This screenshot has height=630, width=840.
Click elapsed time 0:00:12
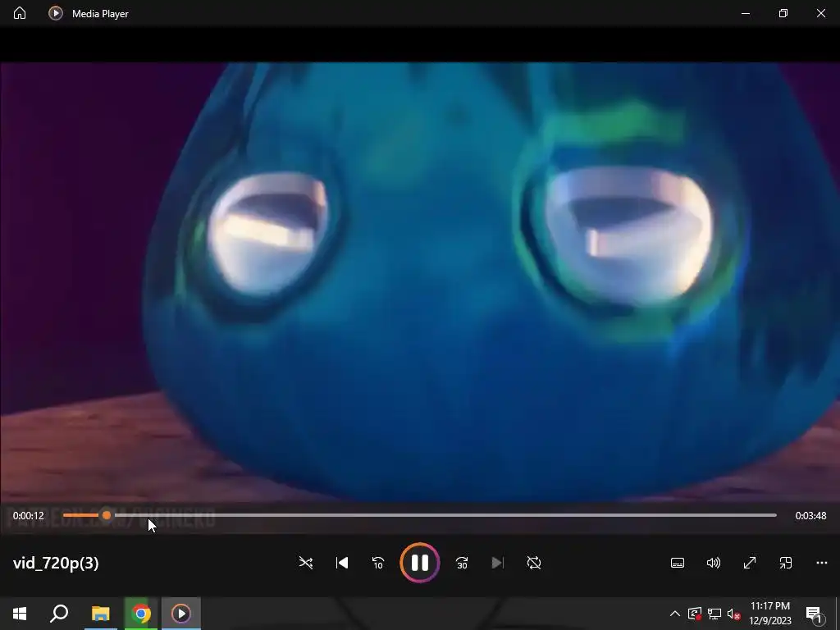point(29,515)
